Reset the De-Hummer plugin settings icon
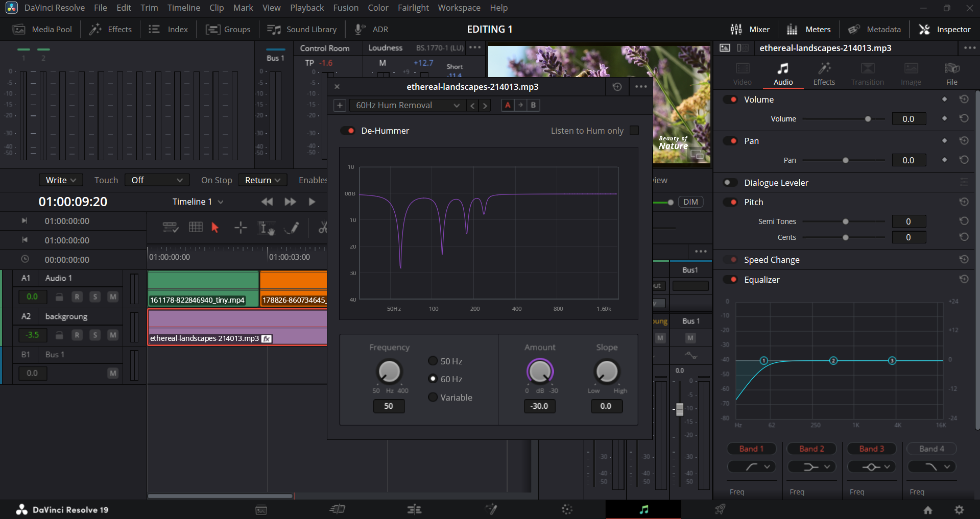 pos(617,87)
